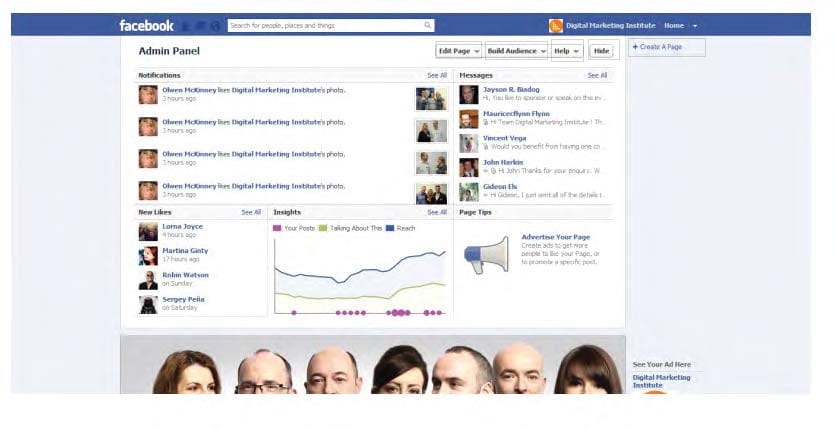This screenshot has width=836, height=430.
Task: Click the 'Would you benefit from having' message preview
Action: [x=545, y=147]
